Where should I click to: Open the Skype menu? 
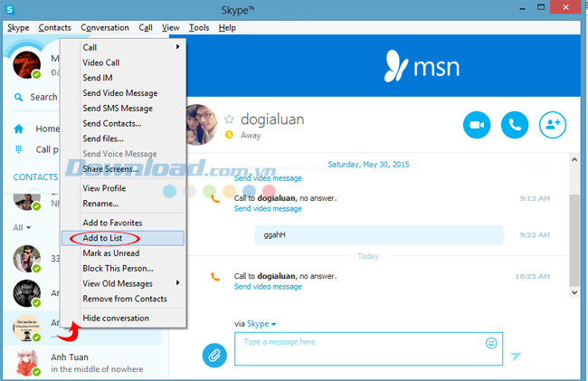pos(18,28)
